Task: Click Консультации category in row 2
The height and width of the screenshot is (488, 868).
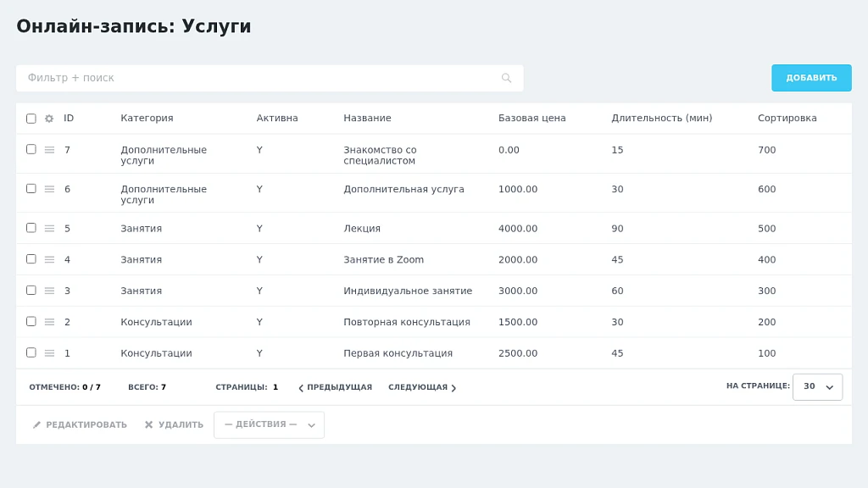Action: [x=156, y=322]
